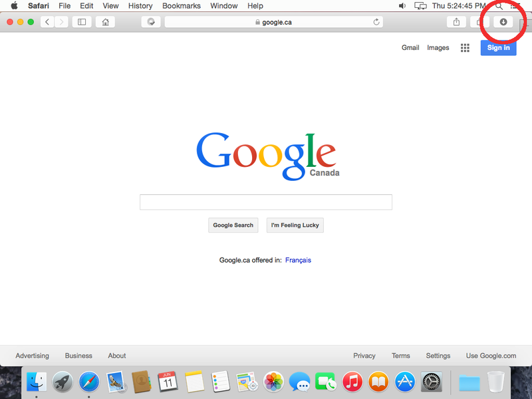Open the Share sheet icon in toolbar
The image size is (532, 399).
(x=456, y=22)
